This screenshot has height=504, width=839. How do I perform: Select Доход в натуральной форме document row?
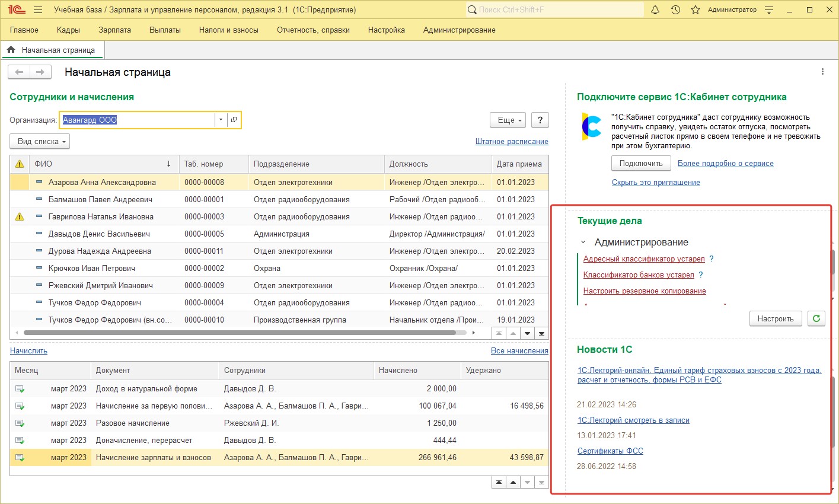[279, 388]
